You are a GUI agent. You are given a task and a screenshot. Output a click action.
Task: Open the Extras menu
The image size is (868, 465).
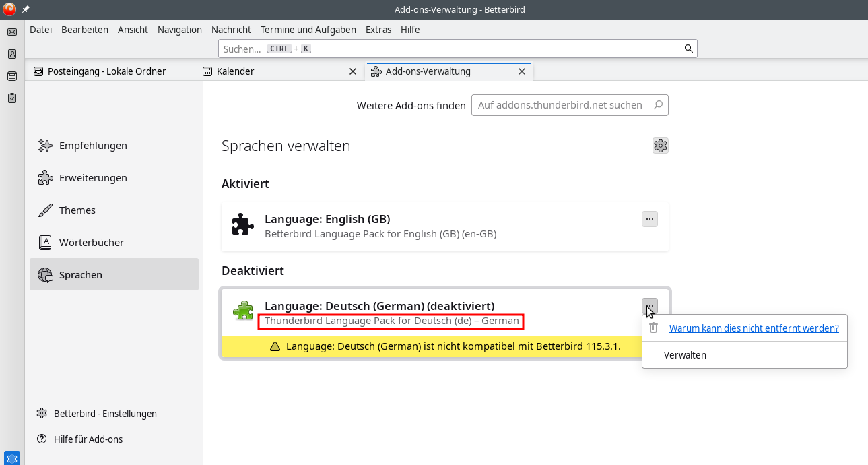pyautogui.click(x=378, y=30)
